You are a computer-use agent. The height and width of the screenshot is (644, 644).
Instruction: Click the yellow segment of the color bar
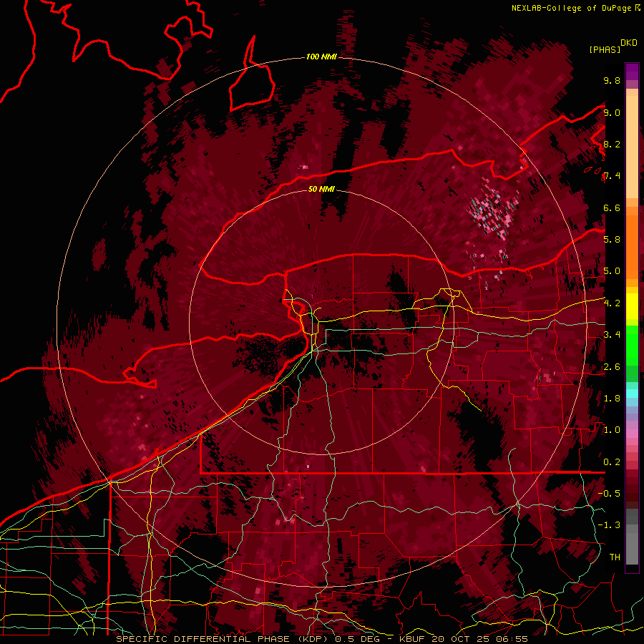pos(632,306)
